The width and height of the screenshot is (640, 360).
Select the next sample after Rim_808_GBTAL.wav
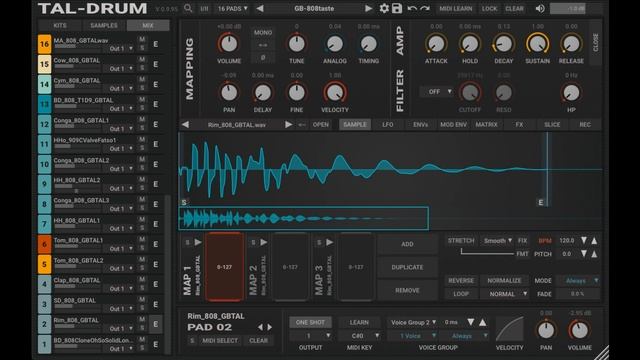point(288,124)
